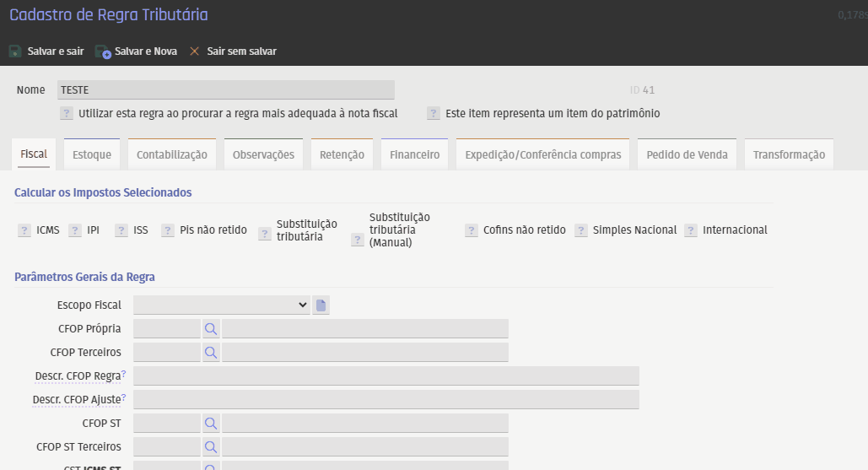The height and width of the screenshot is (470, 868).
Task: Open the CFOP Própria search magnifier
Action: coord(211,328)
